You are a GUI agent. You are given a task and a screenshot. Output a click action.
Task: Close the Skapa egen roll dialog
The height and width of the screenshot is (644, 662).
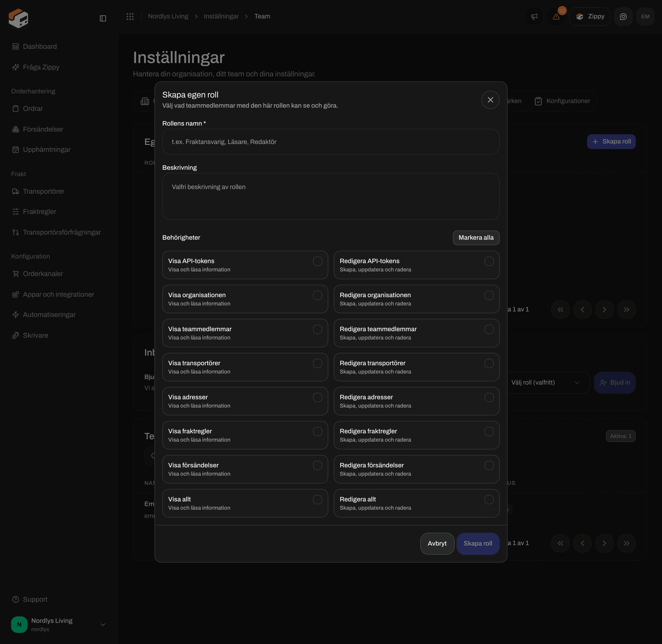click(490, 100)
